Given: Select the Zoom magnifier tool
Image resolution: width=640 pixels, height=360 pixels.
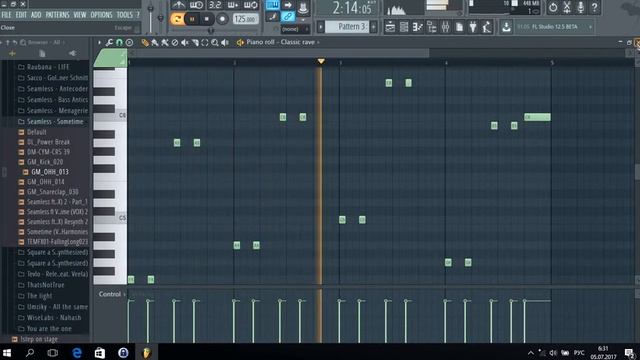Looking at the screenshot, I should pyautogui.click(x=215, y=42).
